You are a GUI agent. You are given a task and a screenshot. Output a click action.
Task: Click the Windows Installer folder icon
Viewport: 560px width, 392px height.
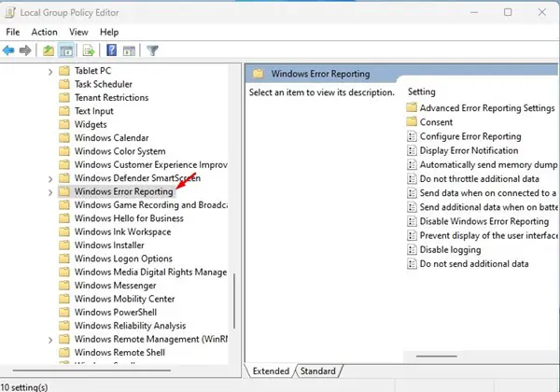click(x=64, y=245)
